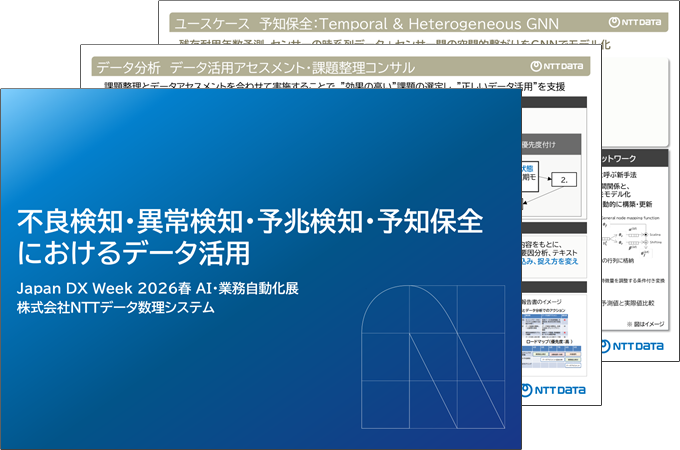Click the white NTT DATA logo in middle slide header
Image resolution: width=680 pixels, height=450 pixels.
(557, 66)
